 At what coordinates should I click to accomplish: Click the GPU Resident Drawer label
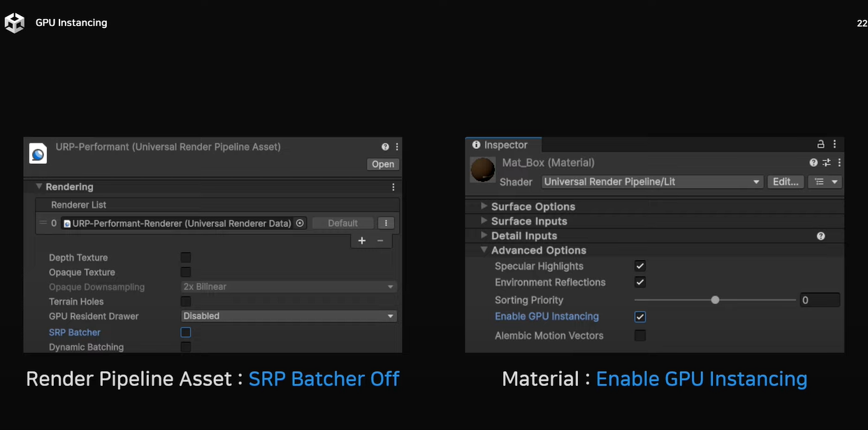coord(94,316)
